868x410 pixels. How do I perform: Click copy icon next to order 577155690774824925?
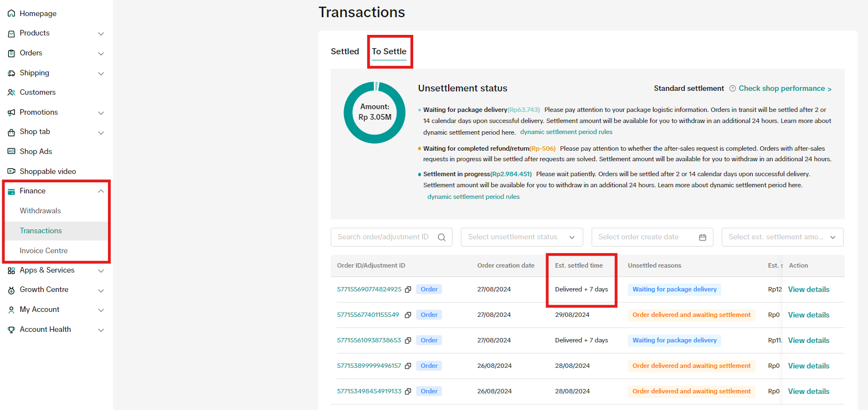[408, 290]
